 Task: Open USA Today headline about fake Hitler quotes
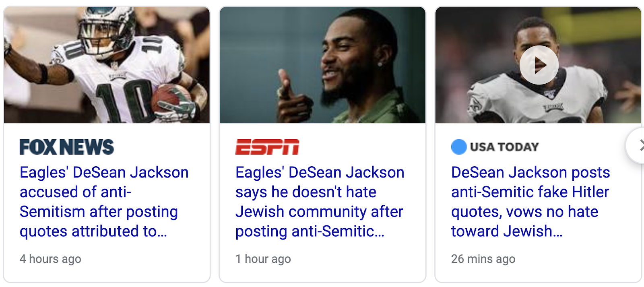pyautogui.click(x=530, y=202)
